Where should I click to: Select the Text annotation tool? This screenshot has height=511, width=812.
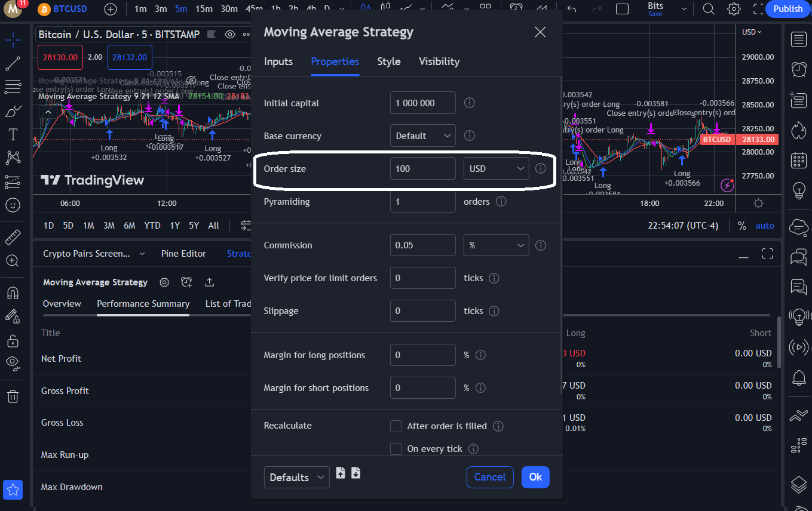[13, 134]
